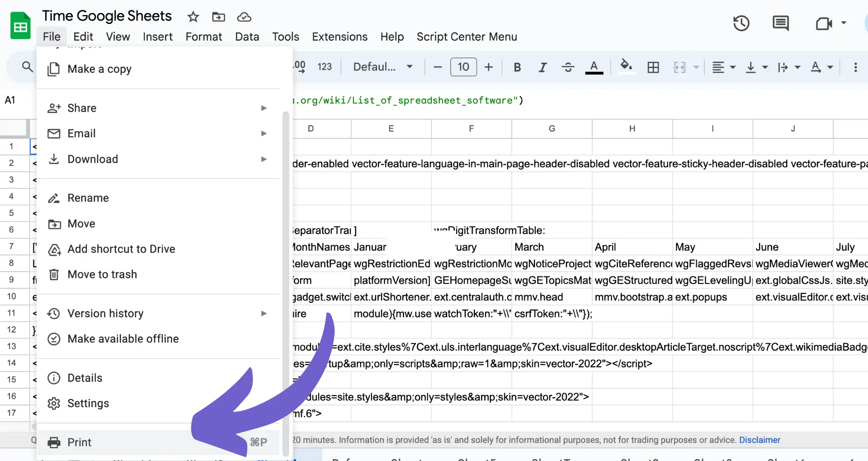Click the cell containing 'March'
868x461 pixels.
tap(552, 247)
